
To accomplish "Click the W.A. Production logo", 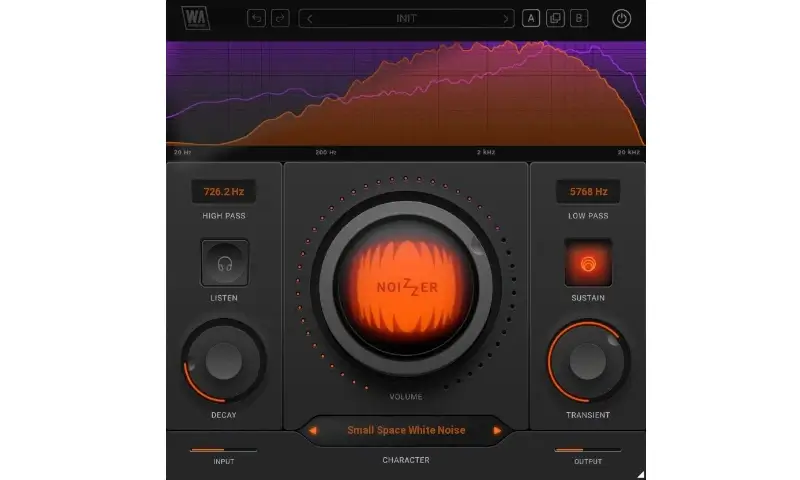I will 196,18.
